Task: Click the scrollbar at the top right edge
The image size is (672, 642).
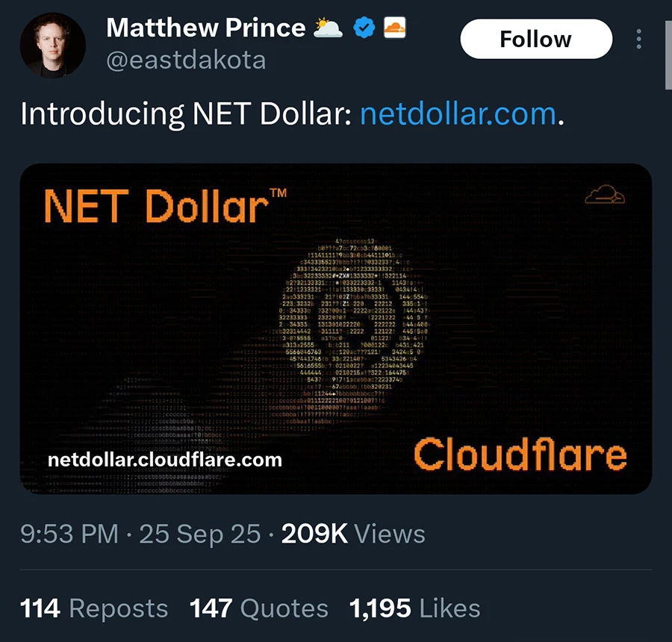Action: point(668,52)
